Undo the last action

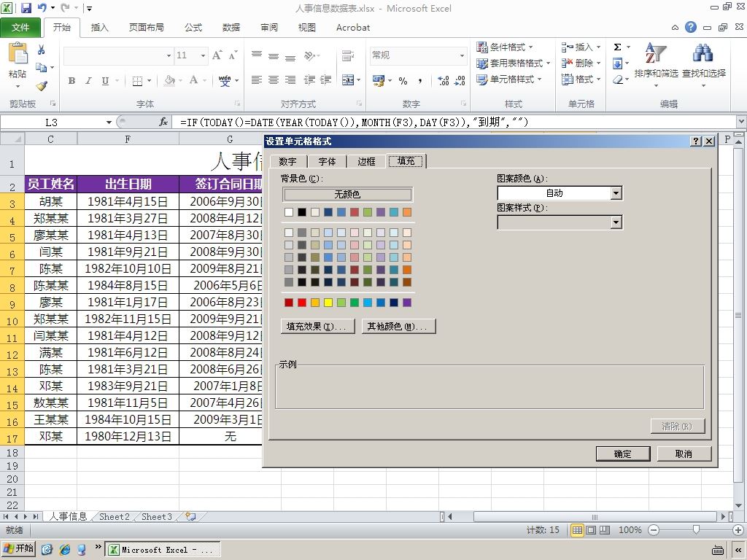click(42, 7)
